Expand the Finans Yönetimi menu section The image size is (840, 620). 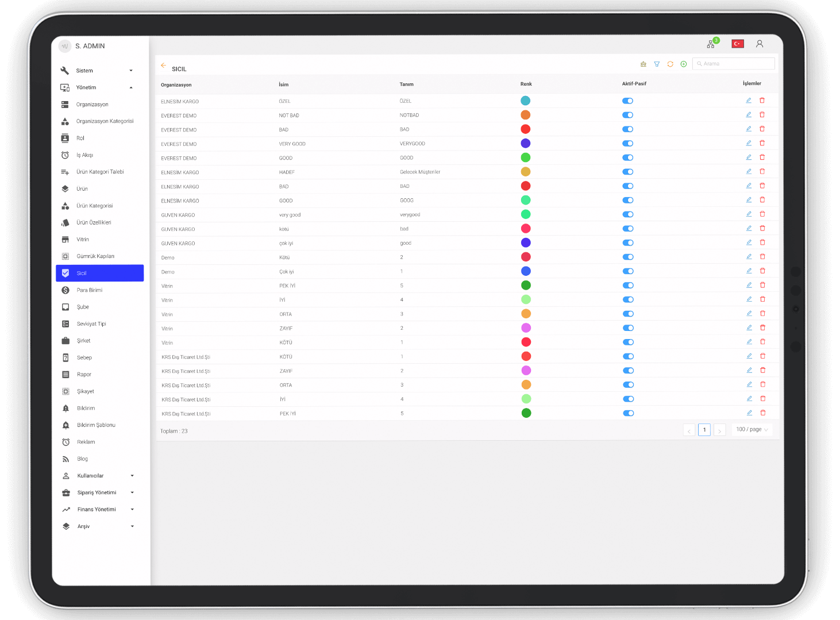point(99,510)
